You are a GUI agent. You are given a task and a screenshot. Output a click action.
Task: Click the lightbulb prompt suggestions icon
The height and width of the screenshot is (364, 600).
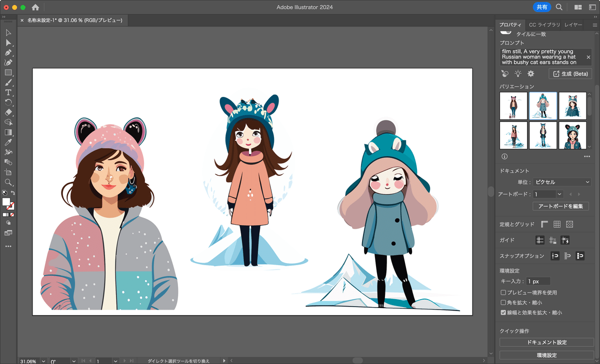(518, 73)
